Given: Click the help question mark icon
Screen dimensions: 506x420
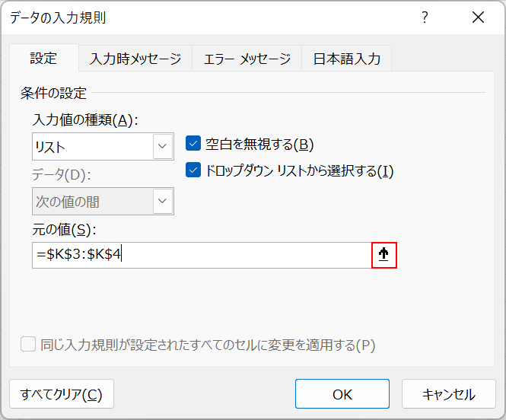Looking at the screenshot, I should click(x=425, y=17).
